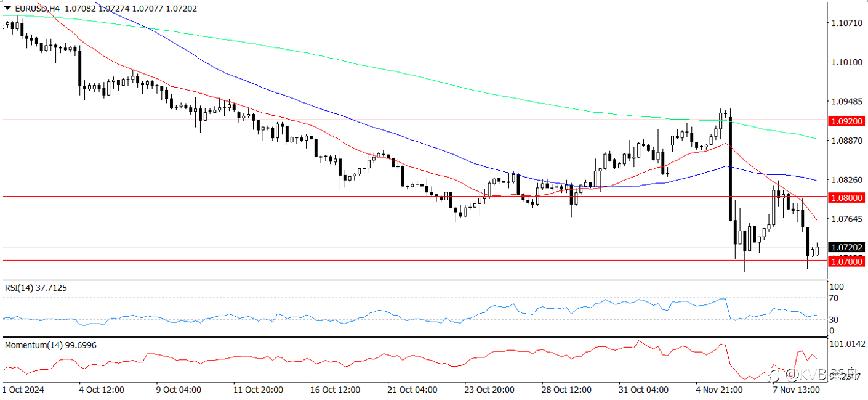Click the 16 Oct 12:00 date label
Image resolution: width=868 pixels, height=400 pixels.
click(336, 390)
